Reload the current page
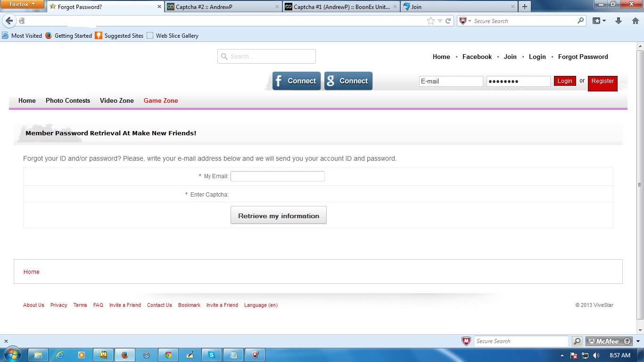The width and height of the screenshot is (644, 362). click(x=448, y=21)
